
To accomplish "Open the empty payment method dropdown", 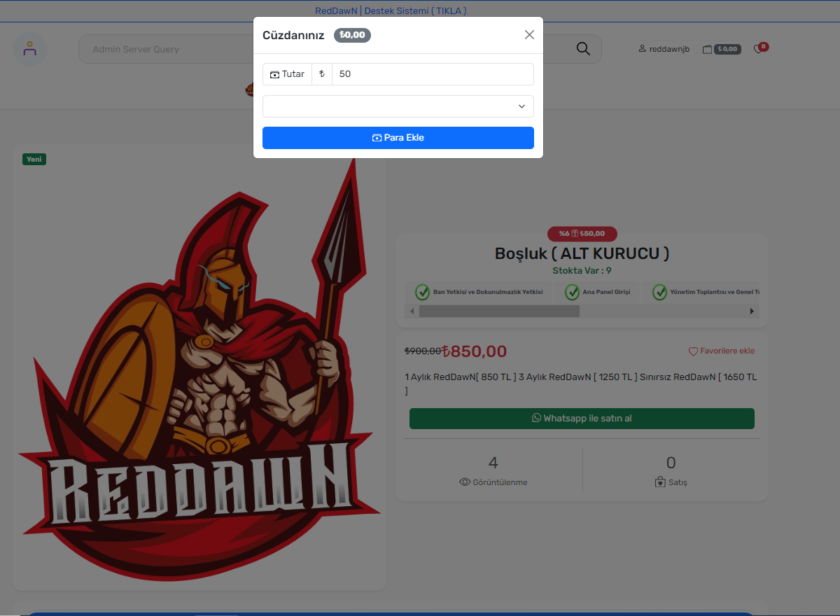I will click(x=398, y=106).
